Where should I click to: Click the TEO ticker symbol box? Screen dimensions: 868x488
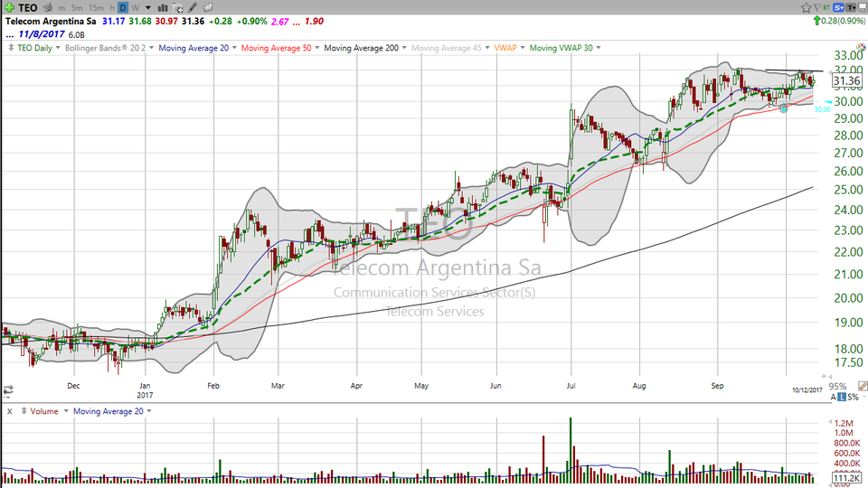pos(28,8)
